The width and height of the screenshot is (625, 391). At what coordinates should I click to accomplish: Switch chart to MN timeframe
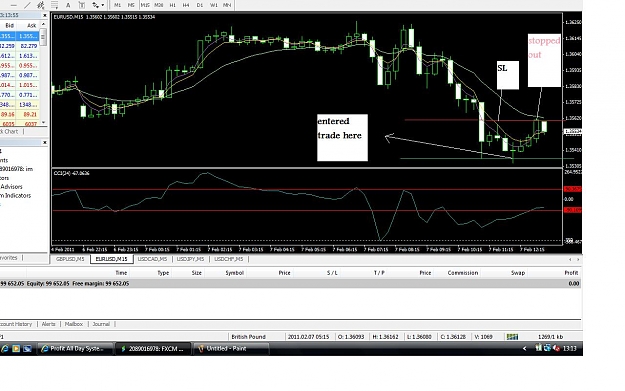(227, 5)
